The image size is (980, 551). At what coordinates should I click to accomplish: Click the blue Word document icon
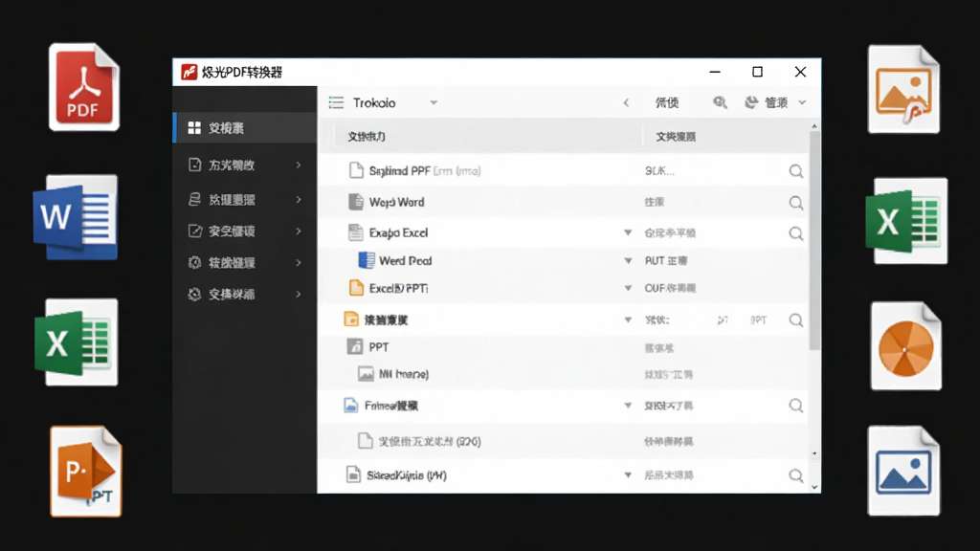[76, 217]
